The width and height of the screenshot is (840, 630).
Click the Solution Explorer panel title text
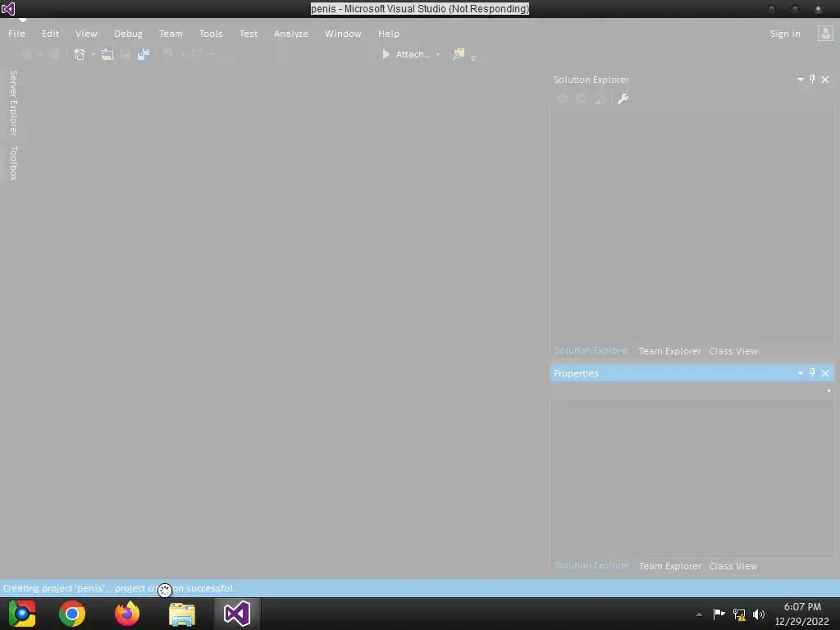click(x=591, y=80)
